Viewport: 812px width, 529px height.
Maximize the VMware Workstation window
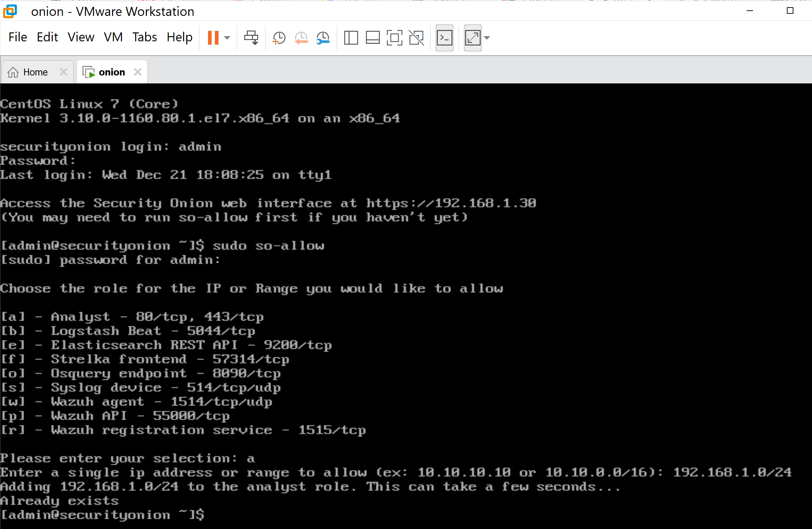point(790,11)
